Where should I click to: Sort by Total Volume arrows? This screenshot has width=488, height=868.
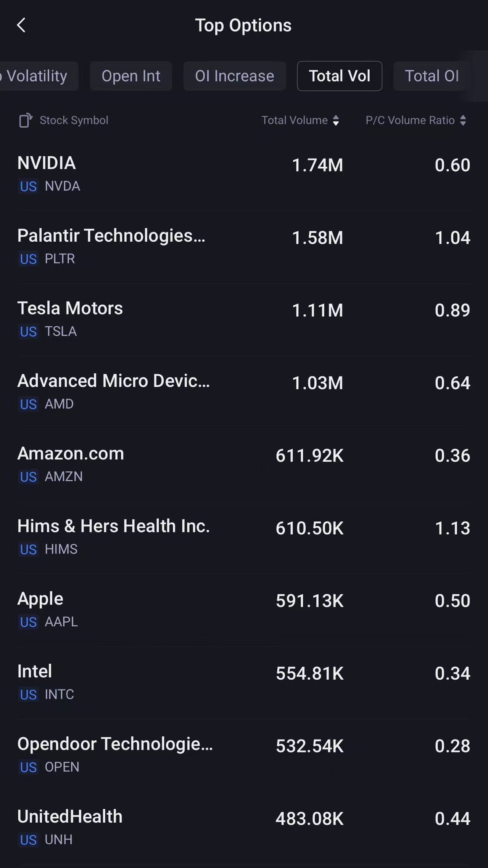click(336, 120)
